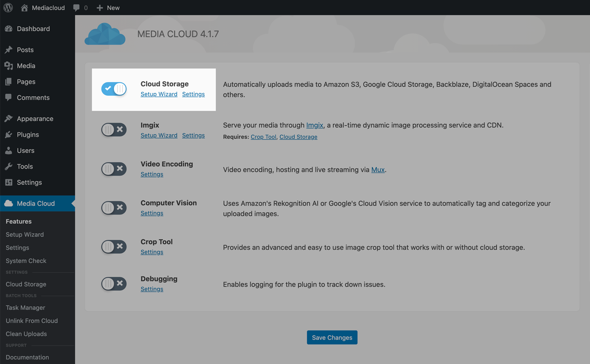The height and width of the screenshot is (364, 590).
Task: Select Media Cloud menu item
Action: click(37, 203)
